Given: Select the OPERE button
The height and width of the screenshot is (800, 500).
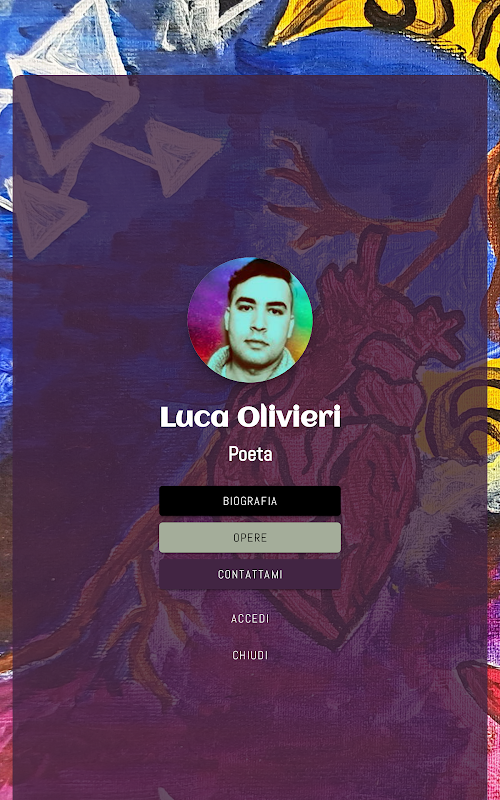Looking at the screenshot, I should 250,537.
